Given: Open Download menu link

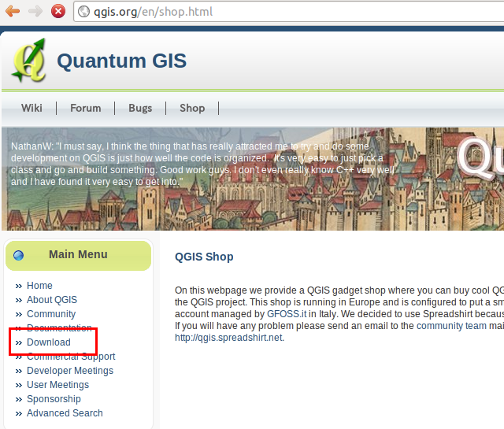Looking at the screenshot, I should pyautogui.click(x=49, y=342).
